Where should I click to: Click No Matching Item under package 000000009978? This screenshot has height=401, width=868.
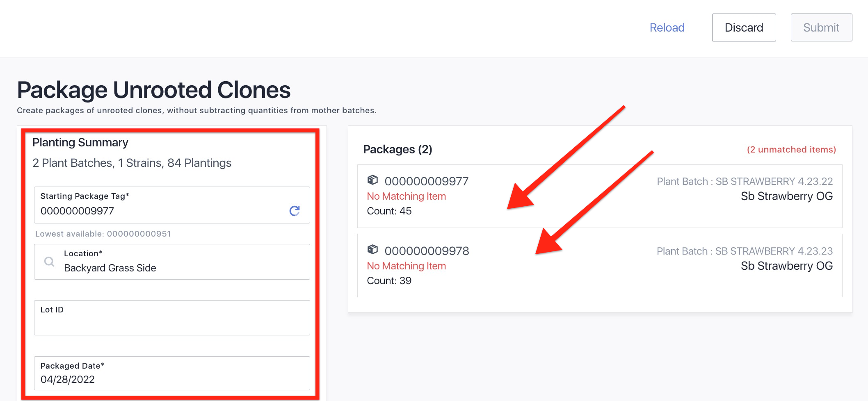click(406, 266)
